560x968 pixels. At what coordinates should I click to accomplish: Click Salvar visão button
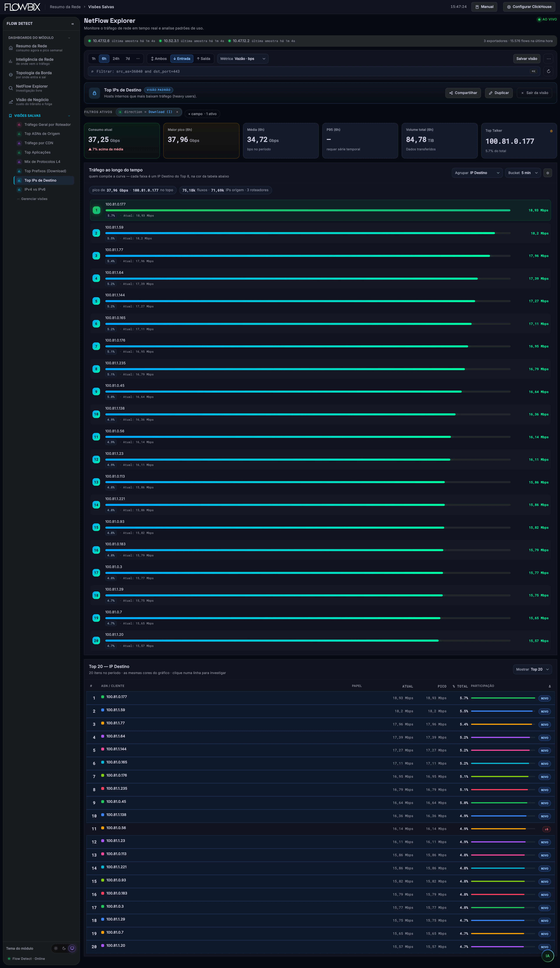(x=527, y=59)
